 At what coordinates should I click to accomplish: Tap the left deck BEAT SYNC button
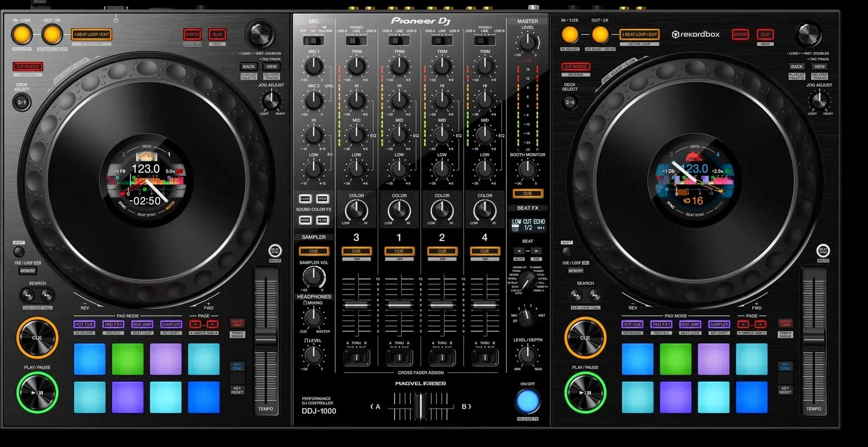(275, 250)
